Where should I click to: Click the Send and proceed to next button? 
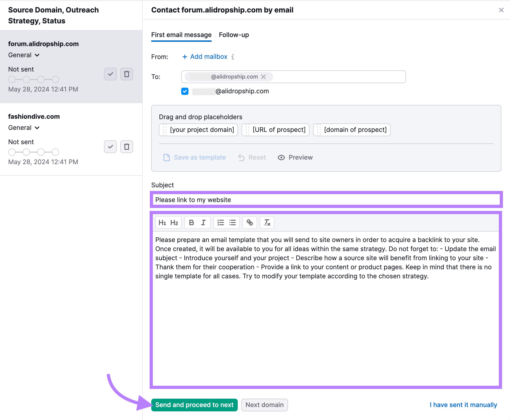tap(194, 405)
